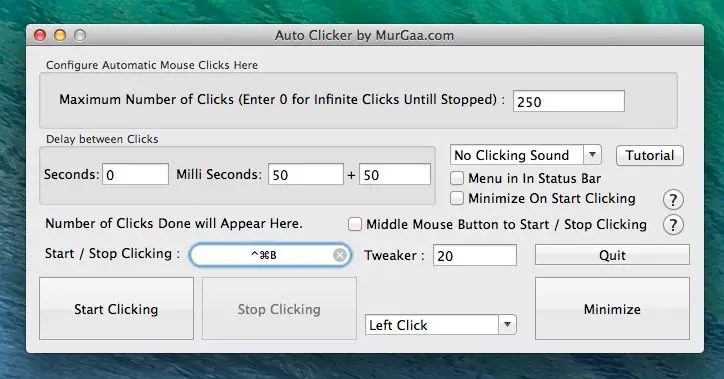Click the large Minimize button

612,309
